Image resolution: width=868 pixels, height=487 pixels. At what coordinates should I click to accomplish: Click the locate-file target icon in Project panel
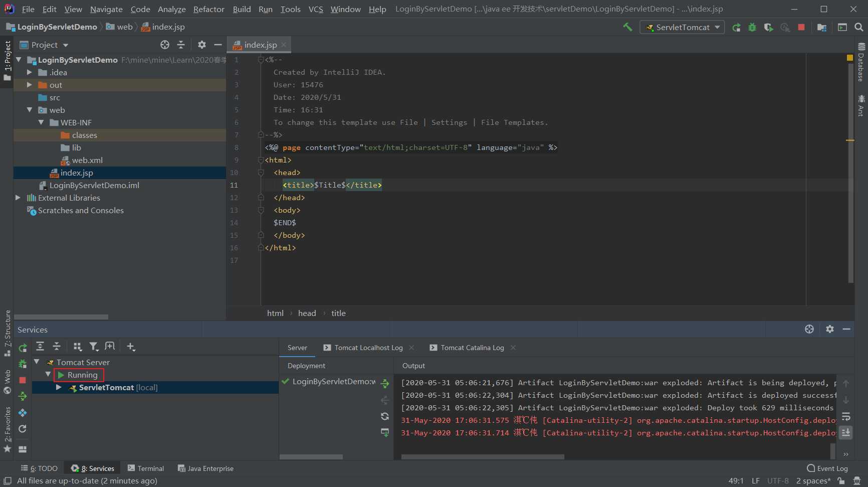pyautogui.click(x=165, y=45)
